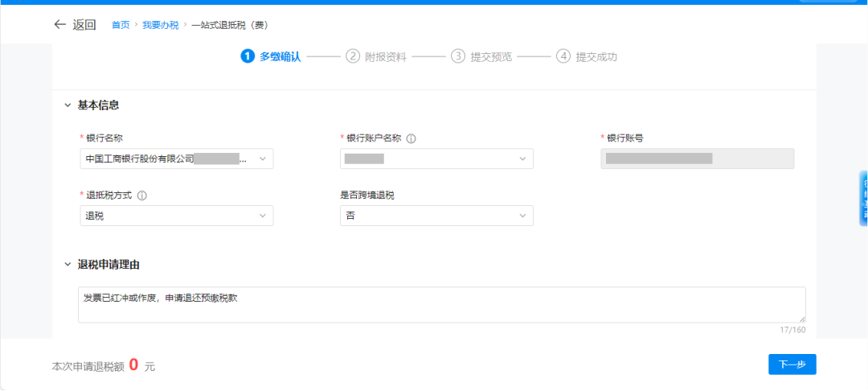Click the blue side tab on right edge
868x391 pixels.
863,198
